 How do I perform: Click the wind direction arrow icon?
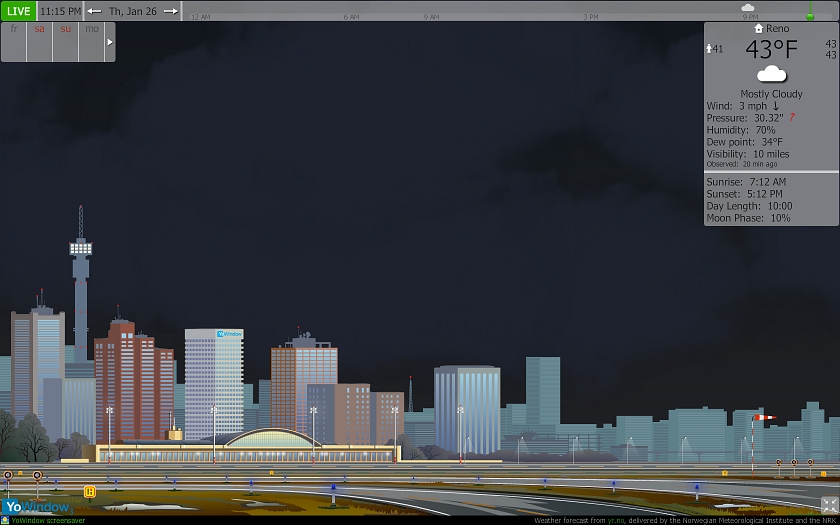776,106
